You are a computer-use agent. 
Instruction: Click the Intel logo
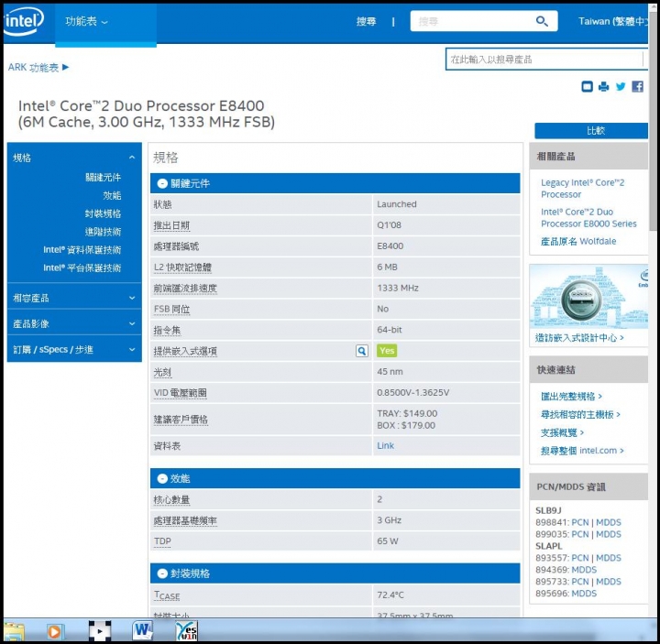[23, 21]
